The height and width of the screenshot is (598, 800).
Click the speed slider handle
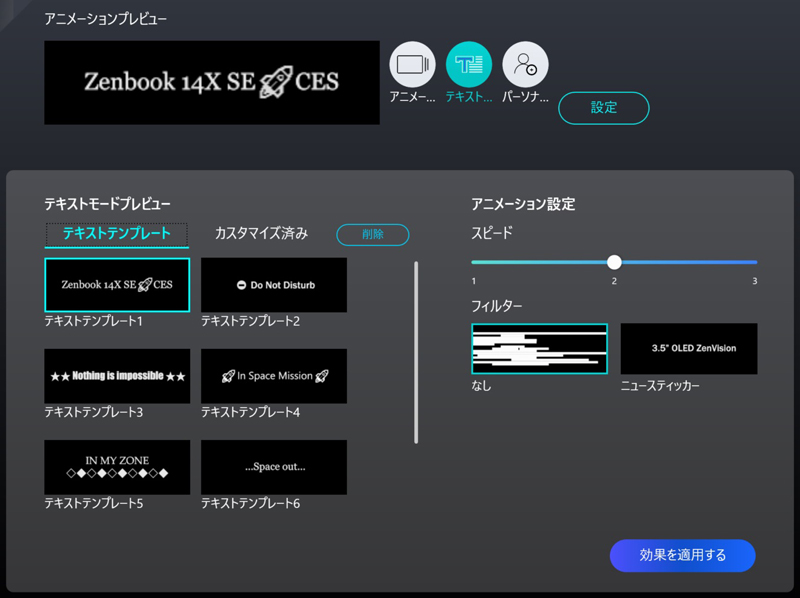tap(615, 262)
